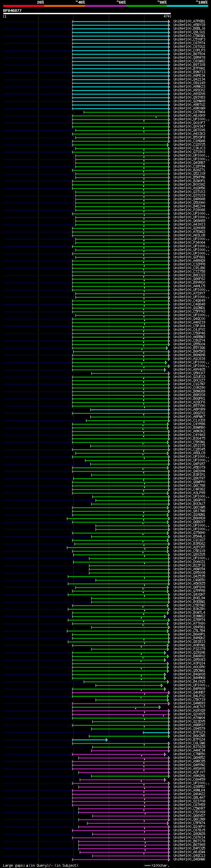Select UniRef100_B9WM80 label

click(189, 428)
